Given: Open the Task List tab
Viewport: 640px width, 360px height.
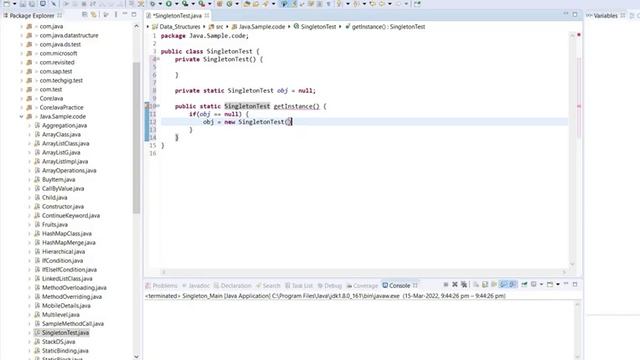Looking at the screenshot, I should tap(299, 285).
